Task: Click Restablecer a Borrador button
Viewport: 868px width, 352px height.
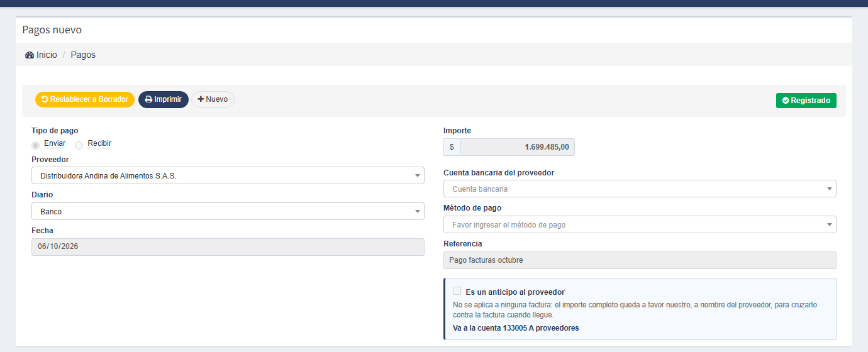Action: (85, 99)
